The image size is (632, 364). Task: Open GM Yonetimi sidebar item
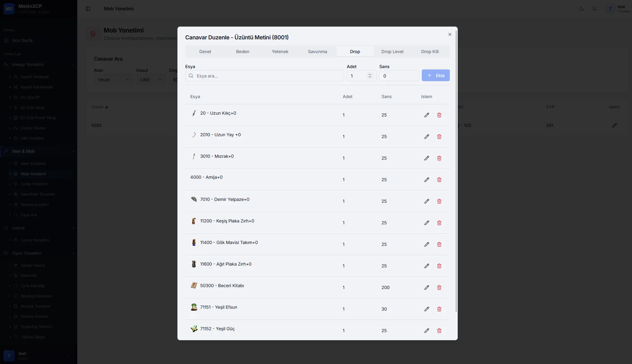[32, 138]
